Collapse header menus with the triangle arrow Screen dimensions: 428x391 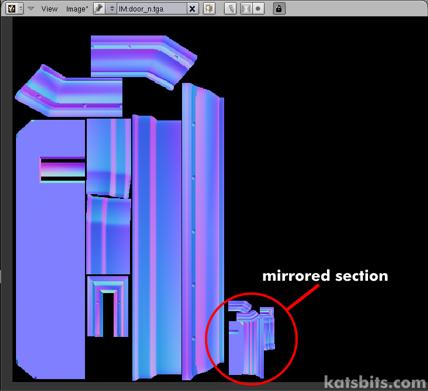[31, 8]
